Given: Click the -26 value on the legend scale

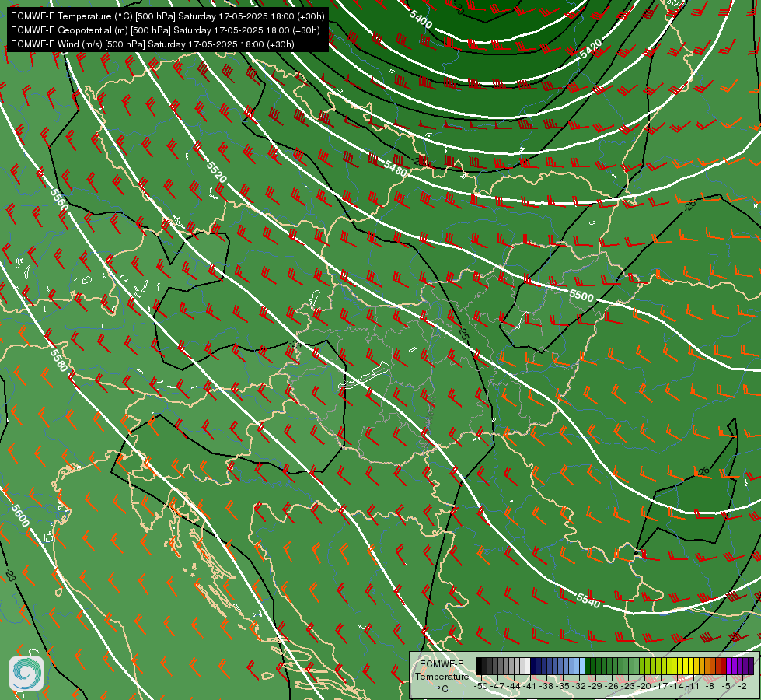Looking at the screenshot, I should (612, 686).
